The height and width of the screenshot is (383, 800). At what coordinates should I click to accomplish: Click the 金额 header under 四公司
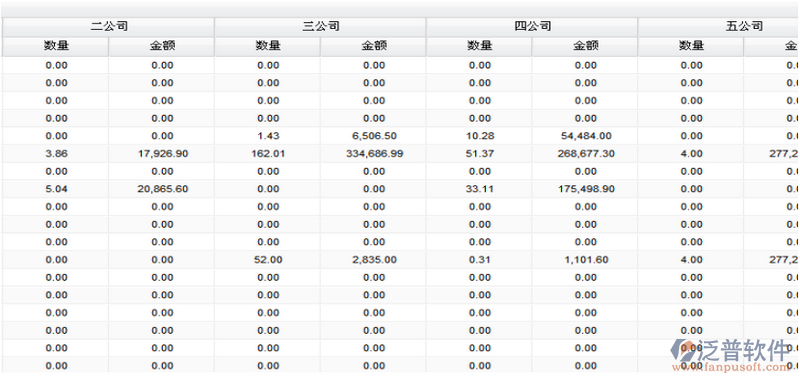585,46
